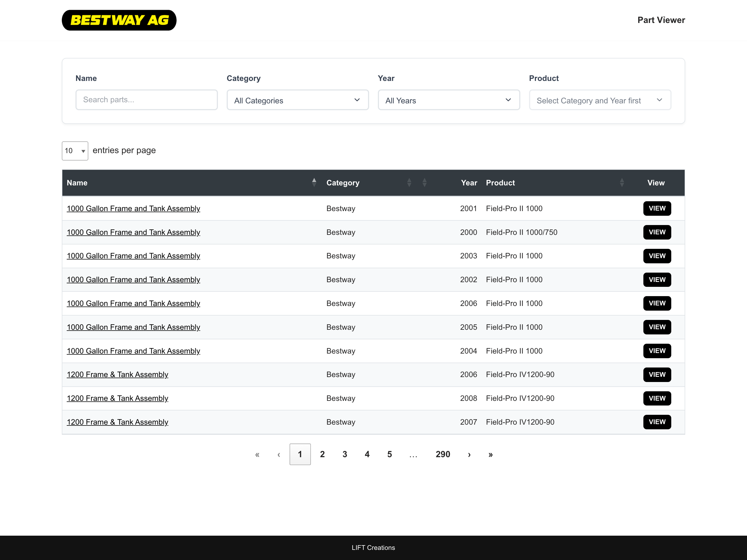Click the Bestway AG logo
The image size is (747, 560).
pyautogui.click(x=119, y=20)
